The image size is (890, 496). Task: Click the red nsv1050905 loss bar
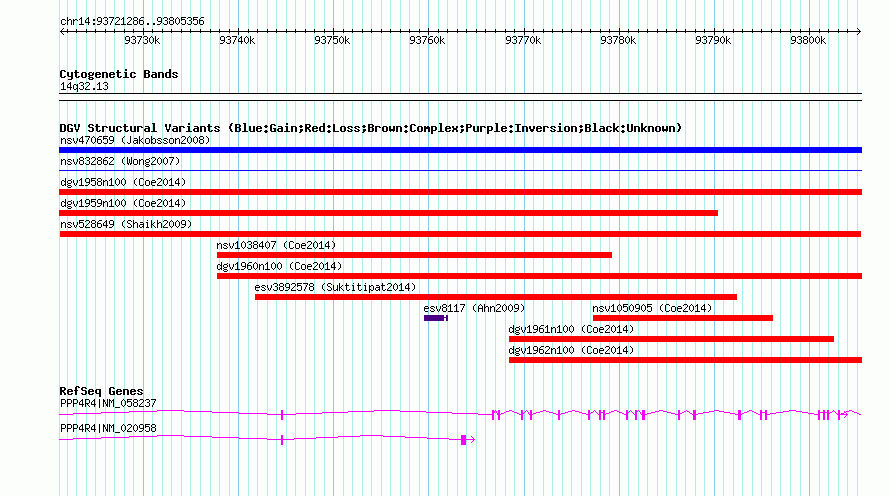(683, 318)
